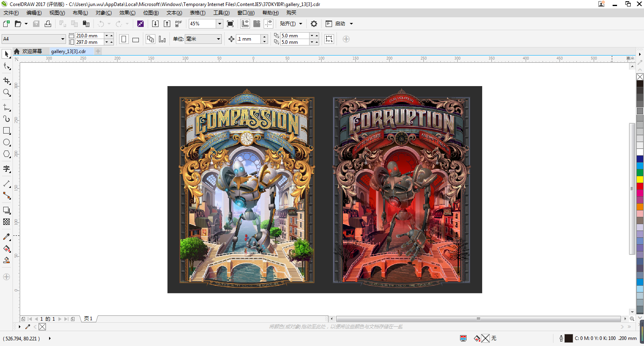Select the Interactive Fill tool
Screen dimensions: 644x346
(6, 249)
